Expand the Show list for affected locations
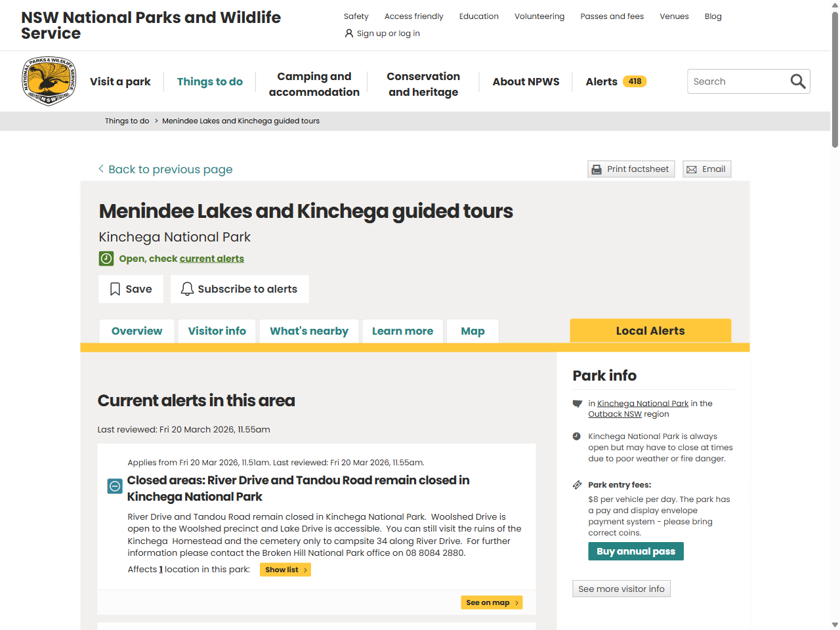This screenshot has width=840, height=630. click(x=285, y=570)
